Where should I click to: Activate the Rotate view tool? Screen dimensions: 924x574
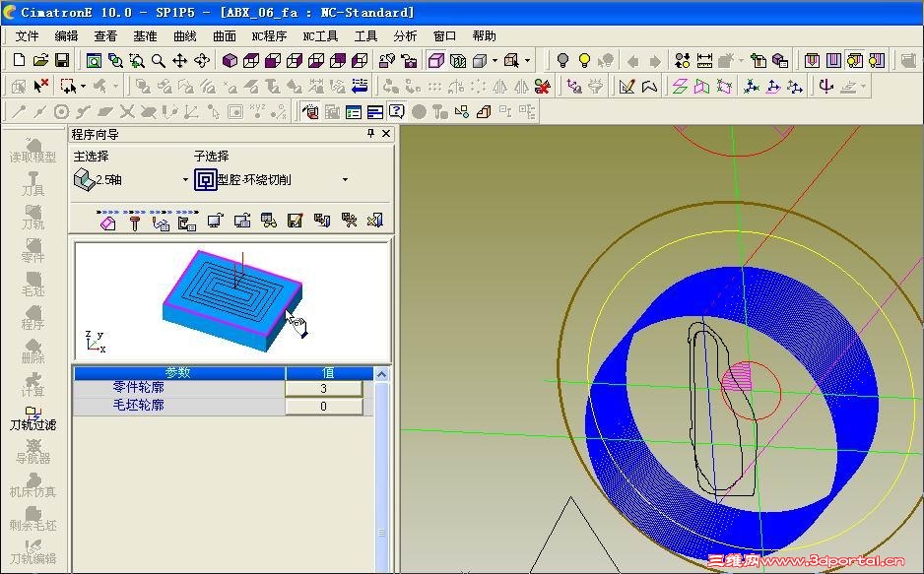pyautogui.click(x=202, y=60)
